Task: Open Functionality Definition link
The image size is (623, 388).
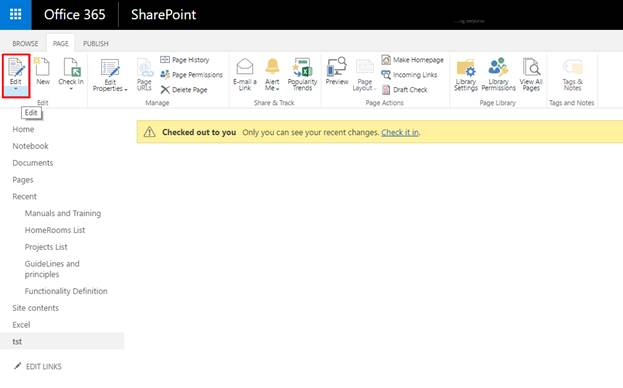Action: pyautogui.click(x=66, y=291)
